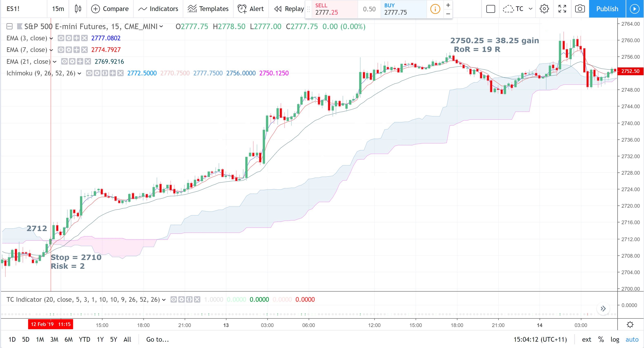
Task: Open Go to date dialog
Action: tap(157, 339)
